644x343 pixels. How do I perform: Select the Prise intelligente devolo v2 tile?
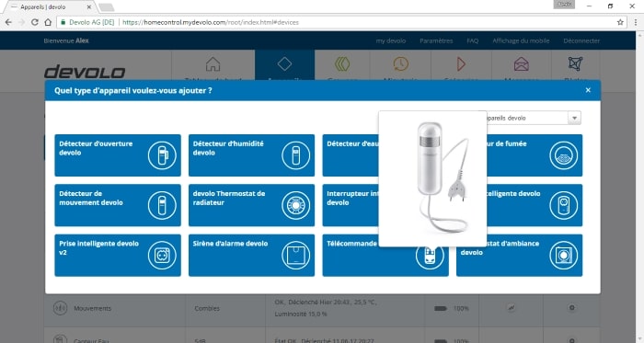pos(118,256)
